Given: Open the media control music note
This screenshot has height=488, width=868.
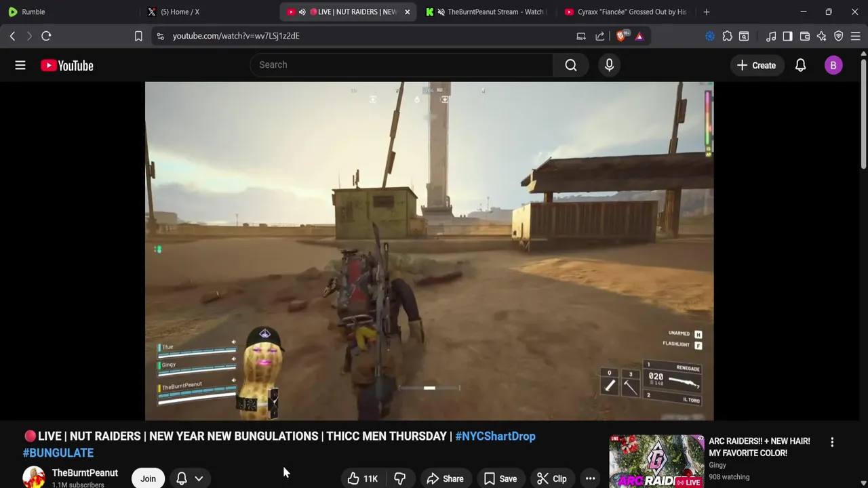Looking at the screenshot, I should (x=771, y=36).
